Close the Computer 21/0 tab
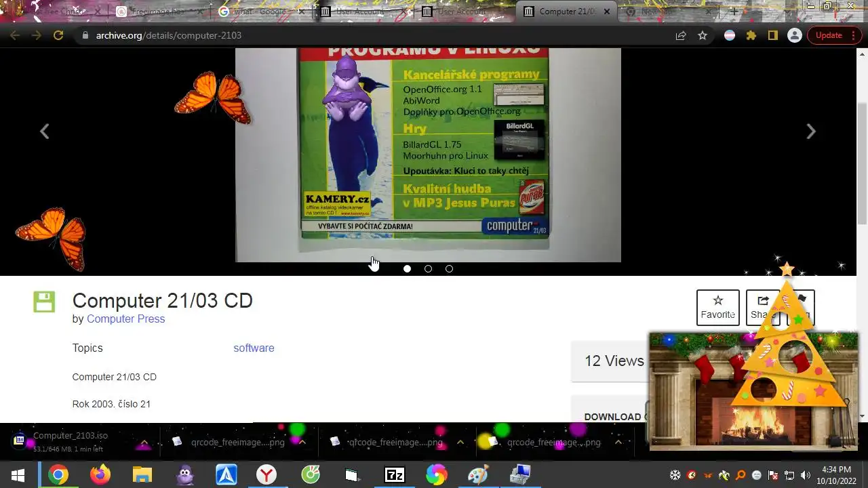Screen dimensions: 868x488 607,12
